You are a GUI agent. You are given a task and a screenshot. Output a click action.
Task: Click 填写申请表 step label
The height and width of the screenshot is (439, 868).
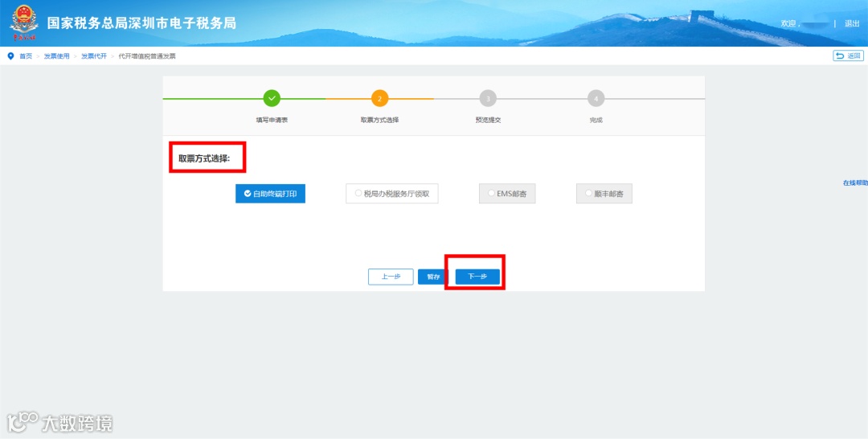click(x=272, y=120)
